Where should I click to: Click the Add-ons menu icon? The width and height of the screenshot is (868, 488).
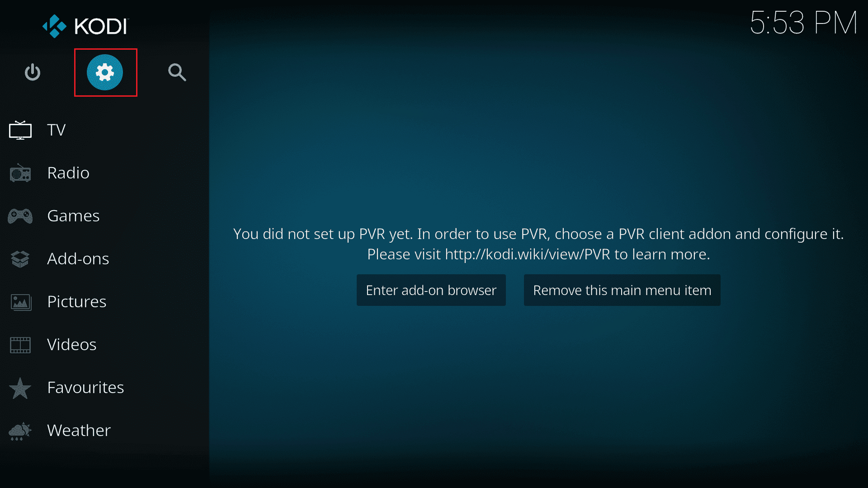point(21,258)
